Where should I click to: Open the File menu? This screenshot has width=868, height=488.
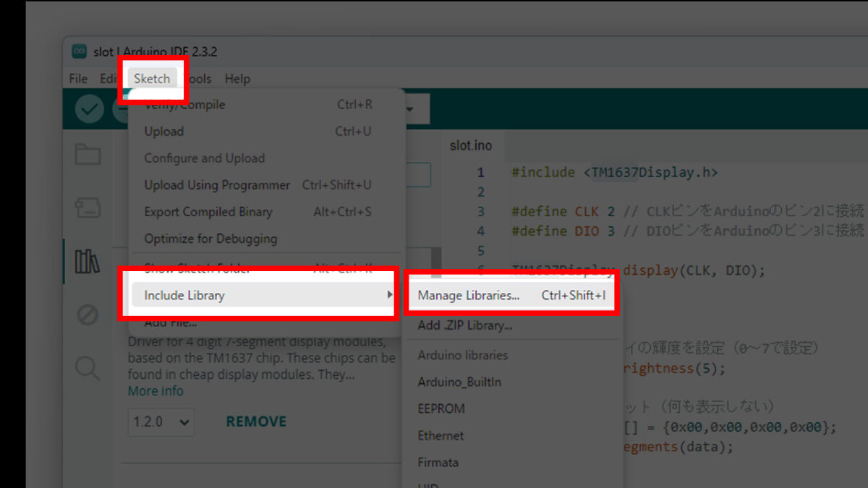(x=78, y=79)
